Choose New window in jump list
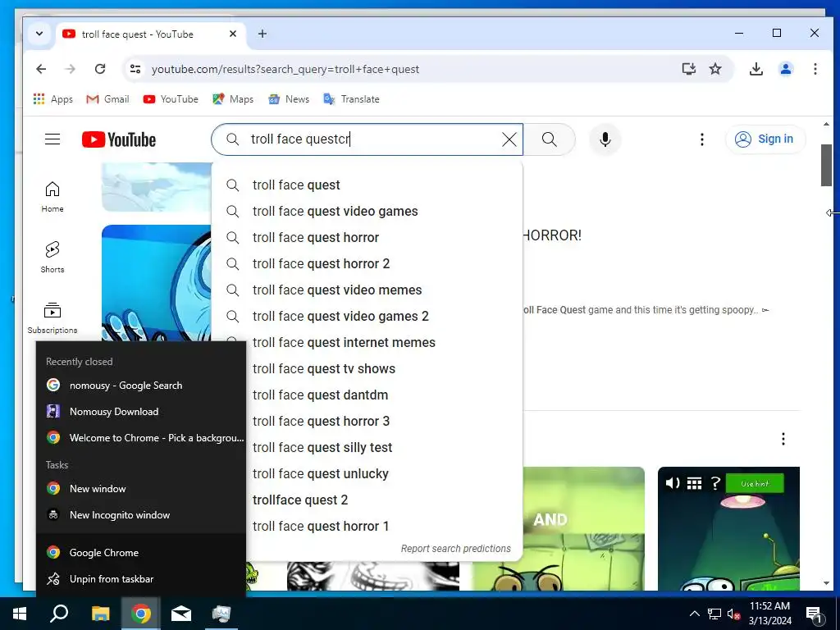Viewport: 840px width, 630px height. [141, 489]
